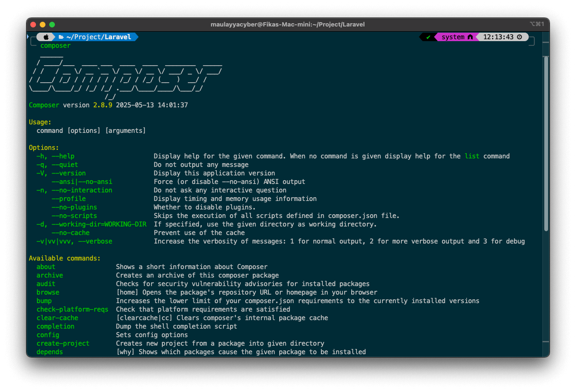The width and height of the screenshot is (576, 392).
Task: Click the green zoom window button
Action: [x=52, y=25]
